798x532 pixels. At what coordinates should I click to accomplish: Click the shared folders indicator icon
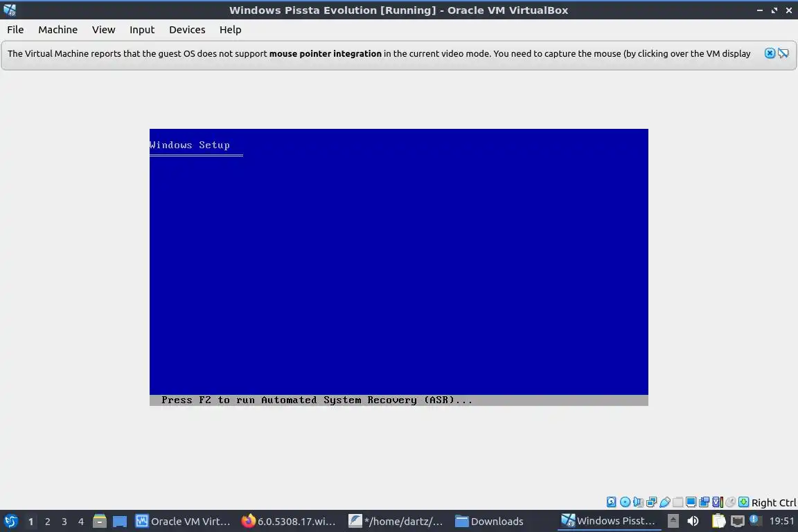pyautogui.click(x=678, y=502)
